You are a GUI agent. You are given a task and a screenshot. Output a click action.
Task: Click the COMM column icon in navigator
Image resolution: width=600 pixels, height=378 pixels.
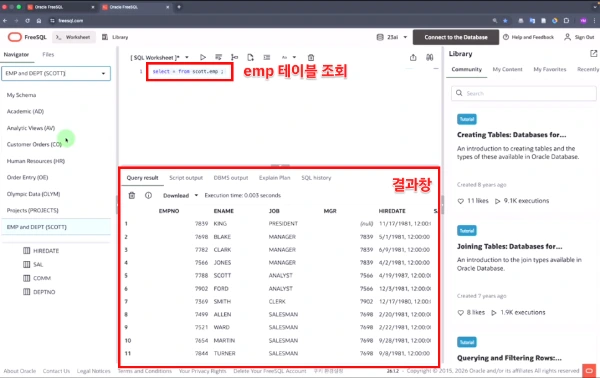26,278
